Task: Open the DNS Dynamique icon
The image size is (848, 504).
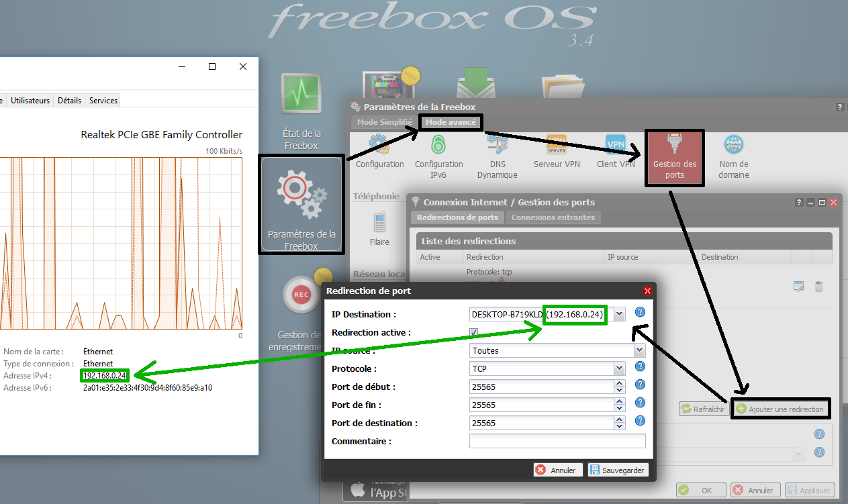Action: (x=498, y=144)
